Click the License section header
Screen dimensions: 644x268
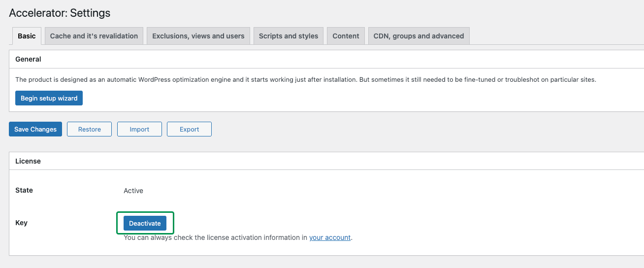pos(28,161)
